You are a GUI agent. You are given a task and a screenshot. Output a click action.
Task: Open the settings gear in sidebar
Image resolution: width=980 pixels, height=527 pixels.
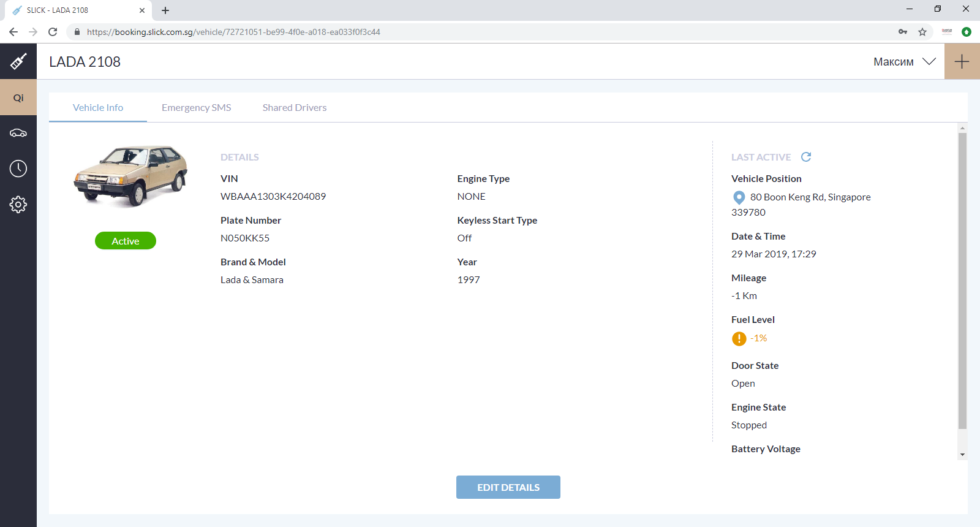tap(18, 204)
